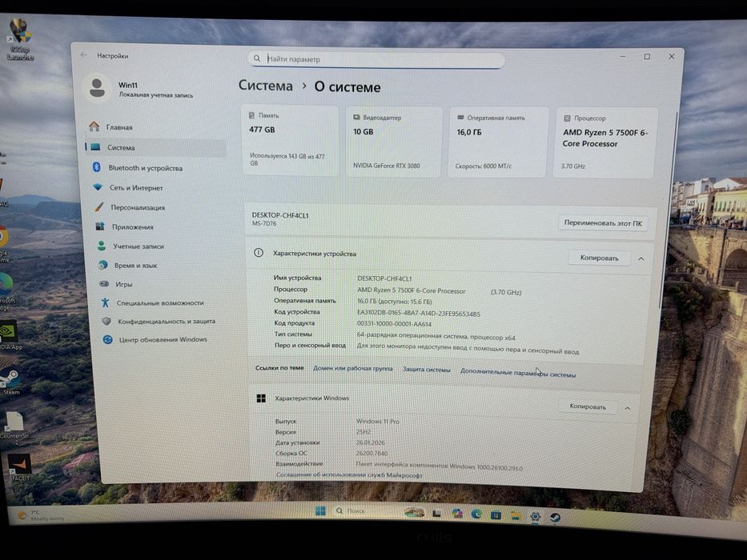Click the device code EA3102D8 value

pyautogui.click(x=419, y=314)
